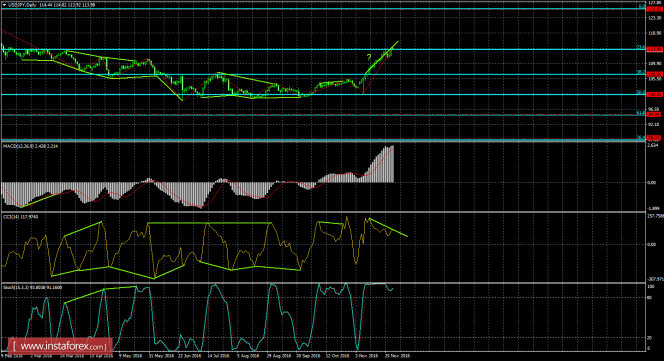
Task: Click the 61.8 Fibonacci level red price tag
Action: pos(654,114)
